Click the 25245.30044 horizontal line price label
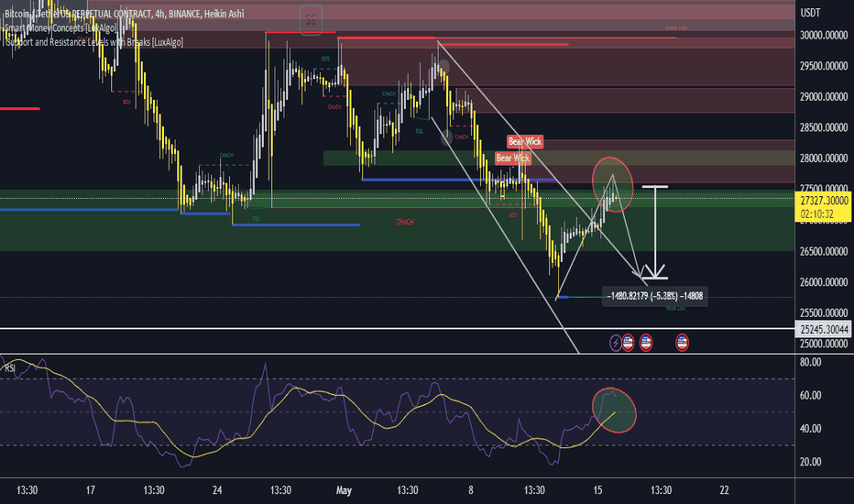854x504 pixels. coord(824,329)
